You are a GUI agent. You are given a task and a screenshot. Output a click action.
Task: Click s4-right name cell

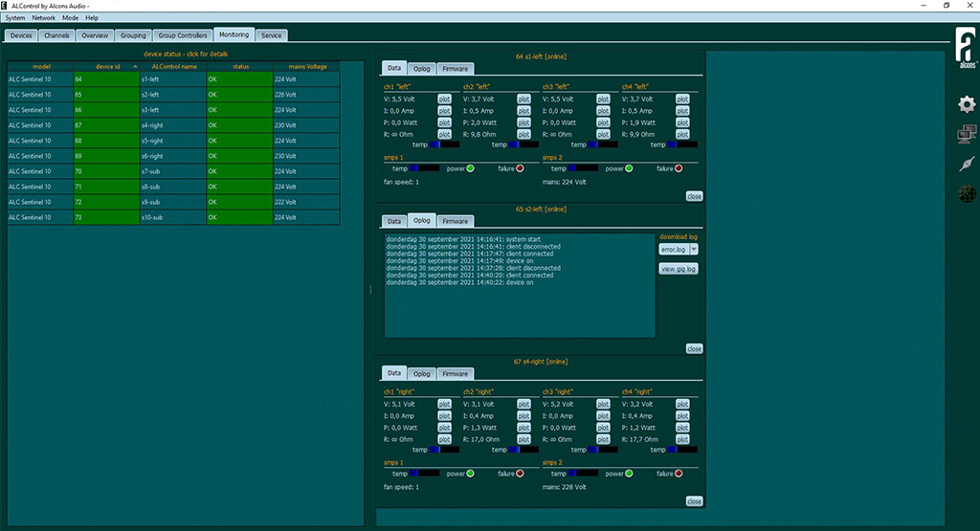pos(173,125)
